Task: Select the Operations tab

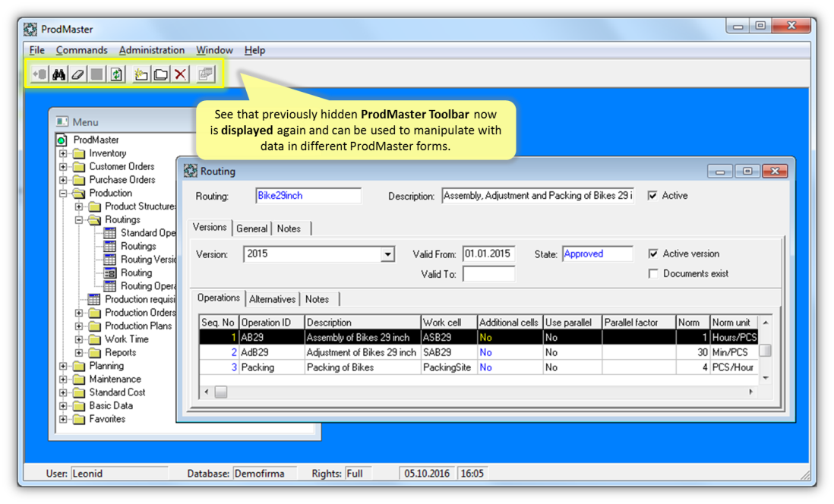Action: coord(218,298)
